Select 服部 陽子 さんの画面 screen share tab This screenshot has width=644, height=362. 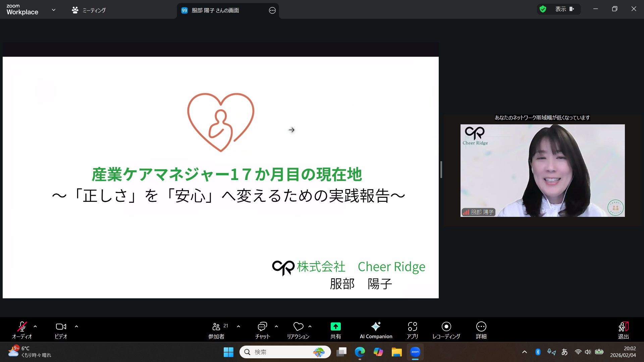point(215,10)
